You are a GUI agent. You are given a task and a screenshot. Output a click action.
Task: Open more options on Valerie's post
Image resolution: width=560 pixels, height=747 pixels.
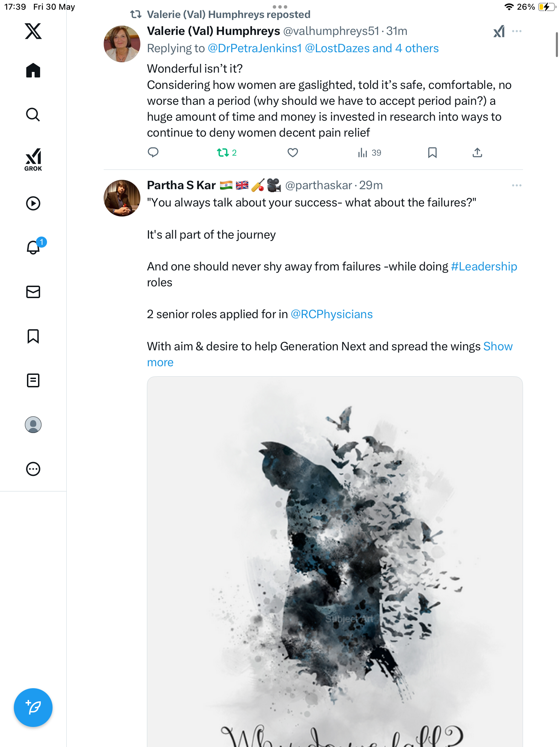517,31
